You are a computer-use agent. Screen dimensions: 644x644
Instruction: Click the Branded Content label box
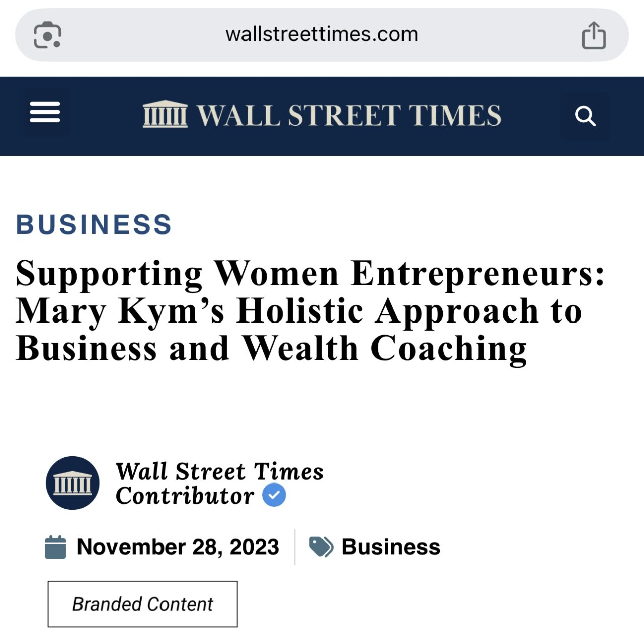(143, 604)
